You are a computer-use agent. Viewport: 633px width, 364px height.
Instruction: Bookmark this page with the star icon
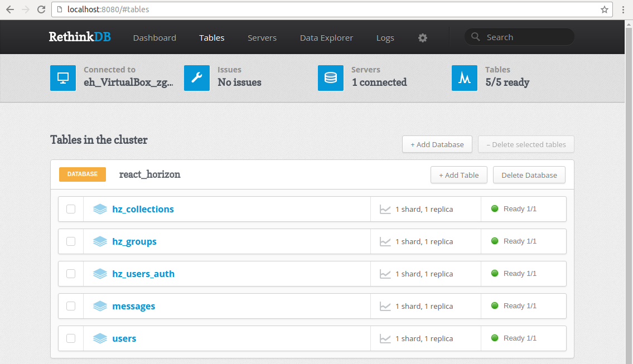[605, 9]
